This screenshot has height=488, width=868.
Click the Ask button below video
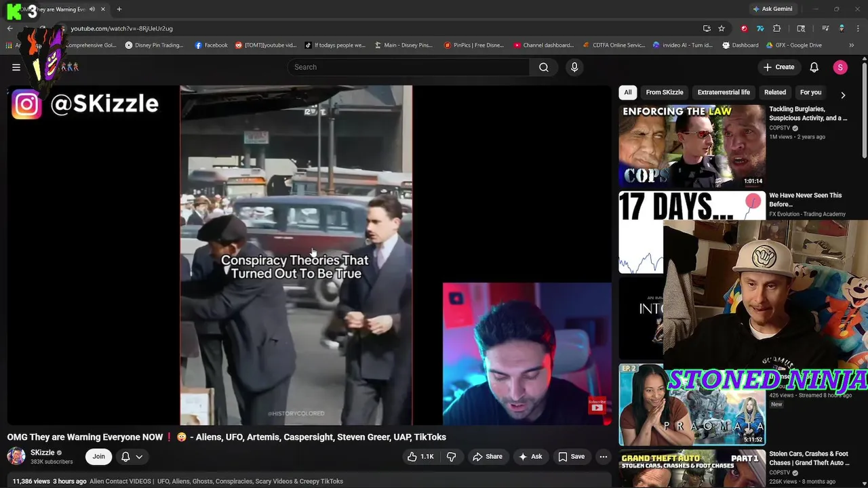point(530,457)
